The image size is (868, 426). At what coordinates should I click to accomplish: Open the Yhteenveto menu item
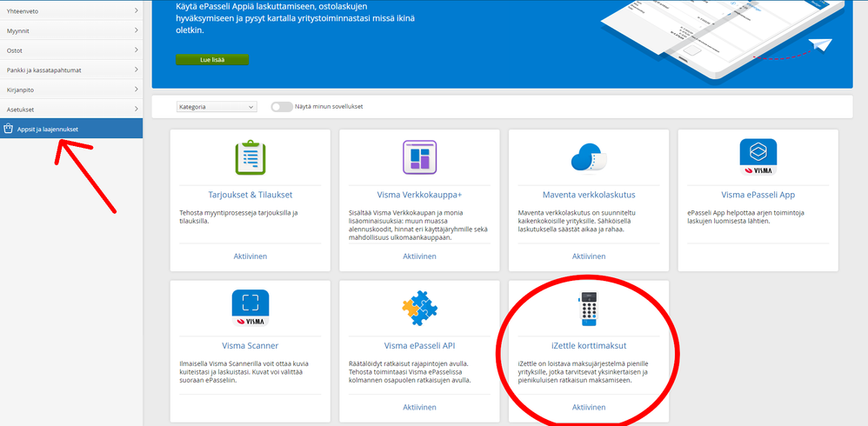[x=71, y=10]
